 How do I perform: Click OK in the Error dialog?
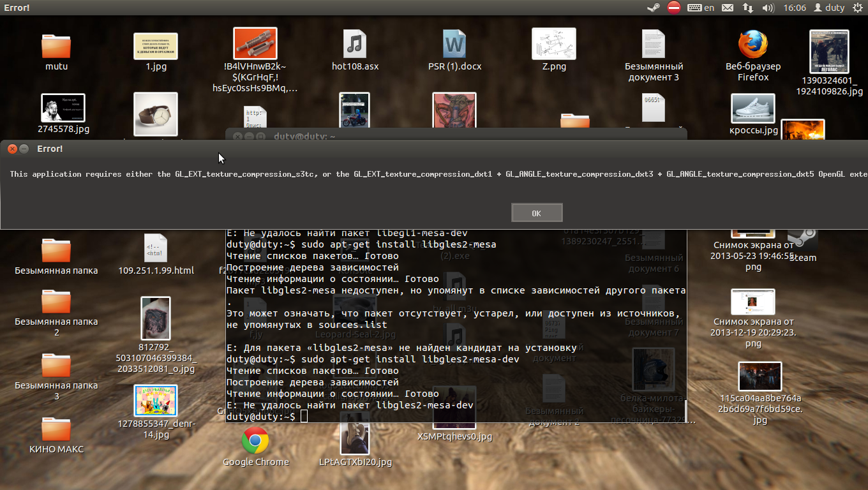537,213
